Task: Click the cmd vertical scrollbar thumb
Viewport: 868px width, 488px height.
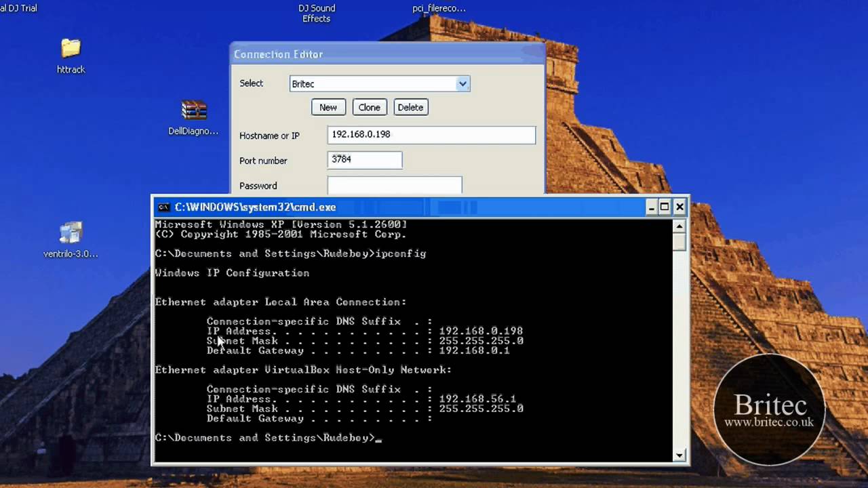Action: [680, 241]
